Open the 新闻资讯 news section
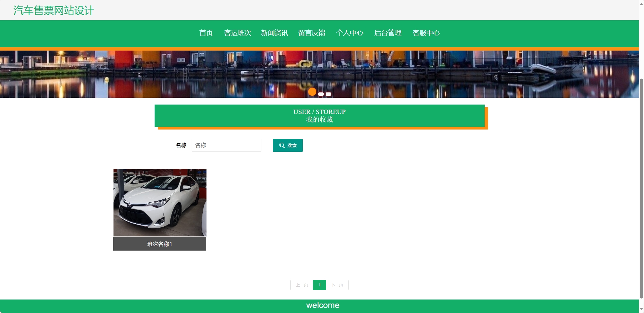This screenshot has width=644, height=313. [275, 33]
